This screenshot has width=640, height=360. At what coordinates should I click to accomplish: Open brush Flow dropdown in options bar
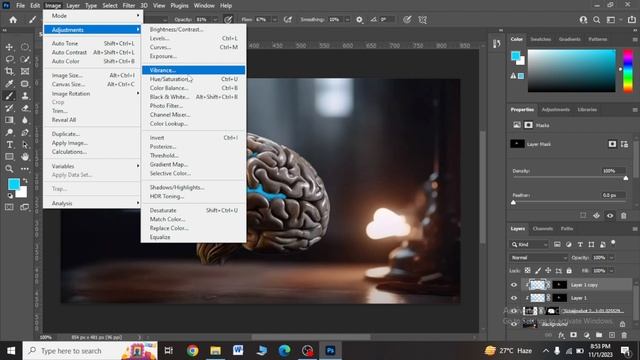click(274, 20)
